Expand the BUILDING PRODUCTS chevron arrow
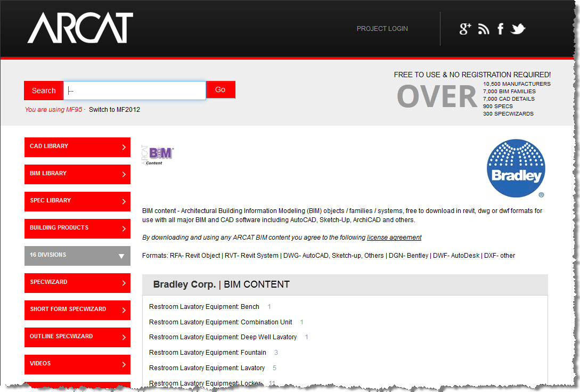The width and height of the screenshot is (580, 392). coord(124,228)
